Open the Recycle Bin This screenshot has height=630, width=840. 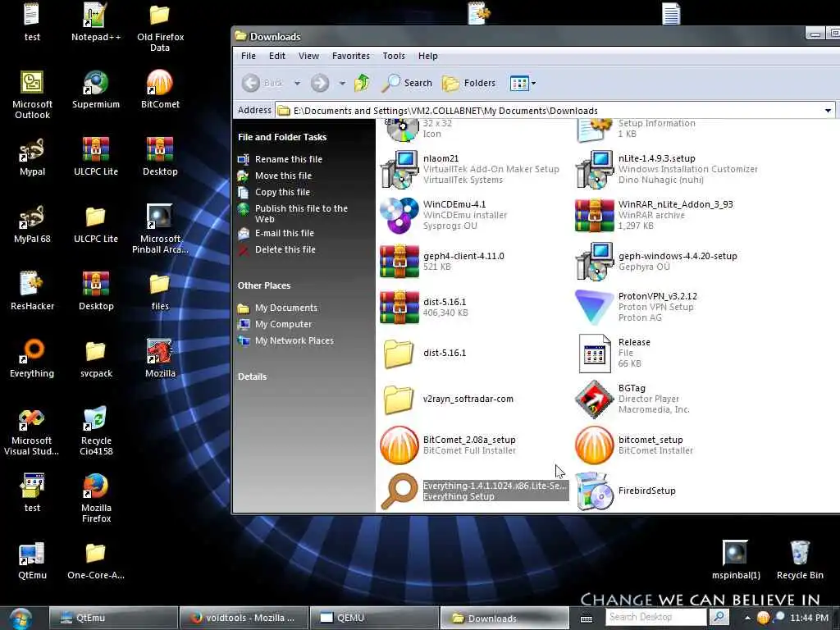tap(800, 560)
